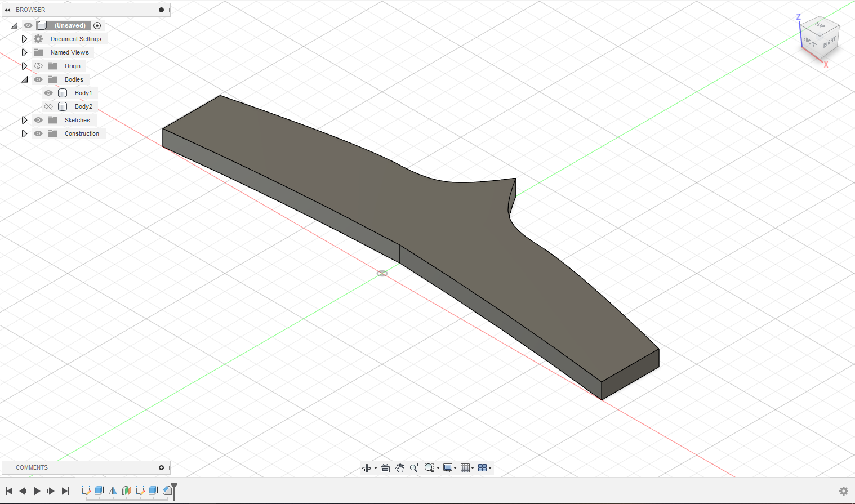Collapse the Bodies folder
The width and height of the screenshot is (855, 504).
click(x=24, y=79)
